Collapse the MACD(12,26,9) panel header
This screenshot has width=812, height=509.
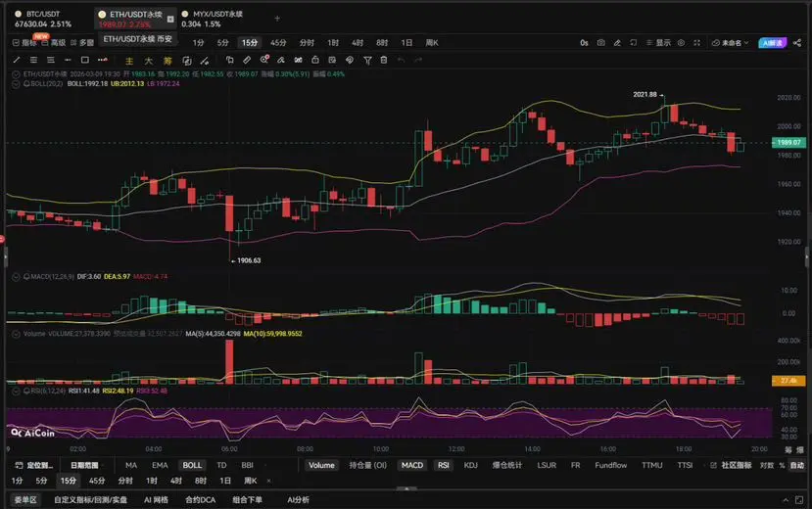coord(16,277)
